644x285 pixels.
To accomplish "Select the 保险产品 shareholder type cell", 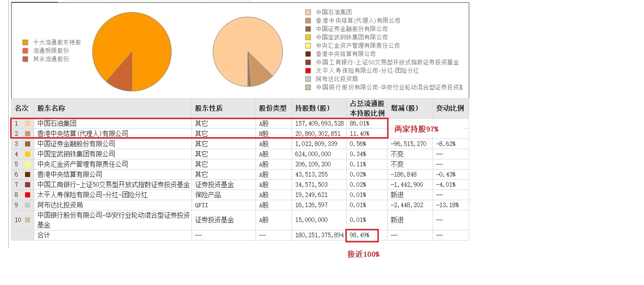I will [208, 195].
